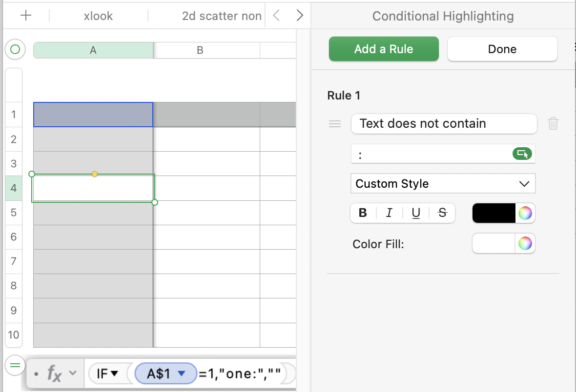Click the fx function button
Viewport: 576px width, 392px height.
[54, 373]
